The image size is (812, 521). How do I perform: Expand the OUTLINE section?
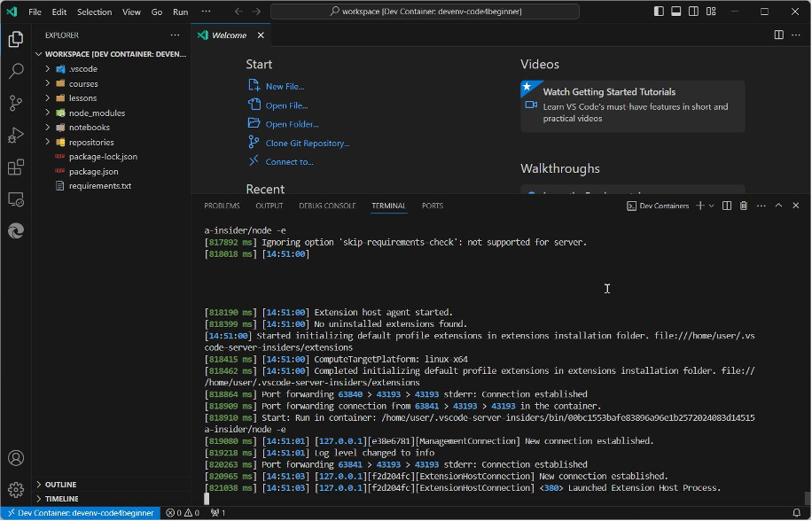[111, 485]
